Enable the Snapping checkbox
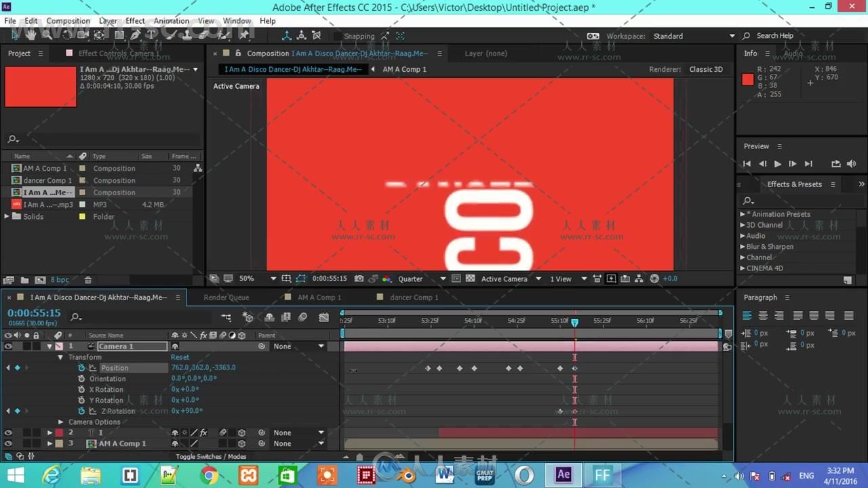Image resolution: width=868 pixels, height=488 pixels. (x=338, y=36)
